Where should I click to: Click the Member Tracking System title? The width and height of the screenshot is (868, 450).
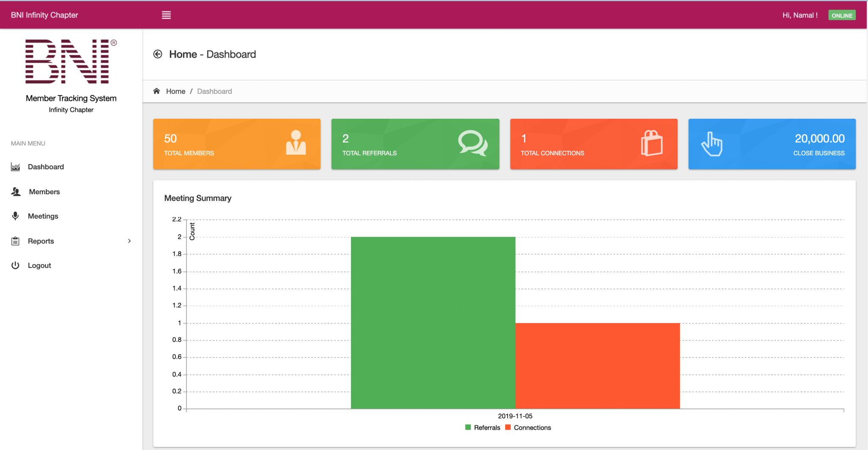(71, 98)
